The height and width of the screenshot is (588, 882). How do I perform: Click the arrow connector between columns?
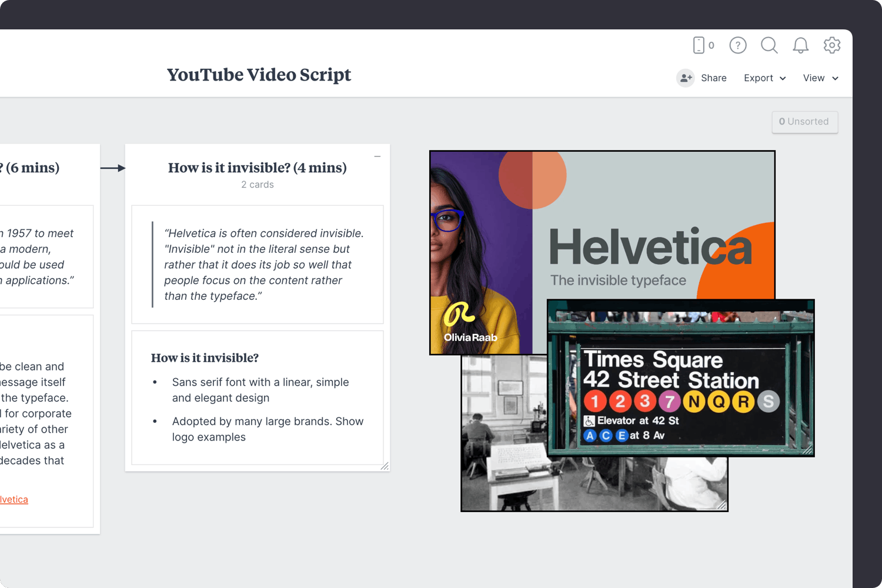click(113, 168)
